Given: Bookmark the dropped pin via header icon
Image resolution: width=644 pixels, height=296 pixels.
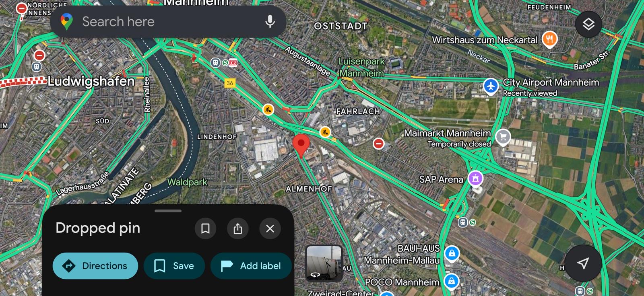Looking at the screenshot, I should tap(205, 228).
